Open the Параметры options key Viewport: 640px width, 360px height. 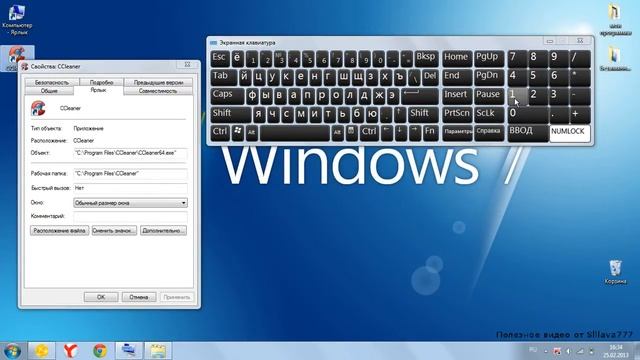[457, 133]
